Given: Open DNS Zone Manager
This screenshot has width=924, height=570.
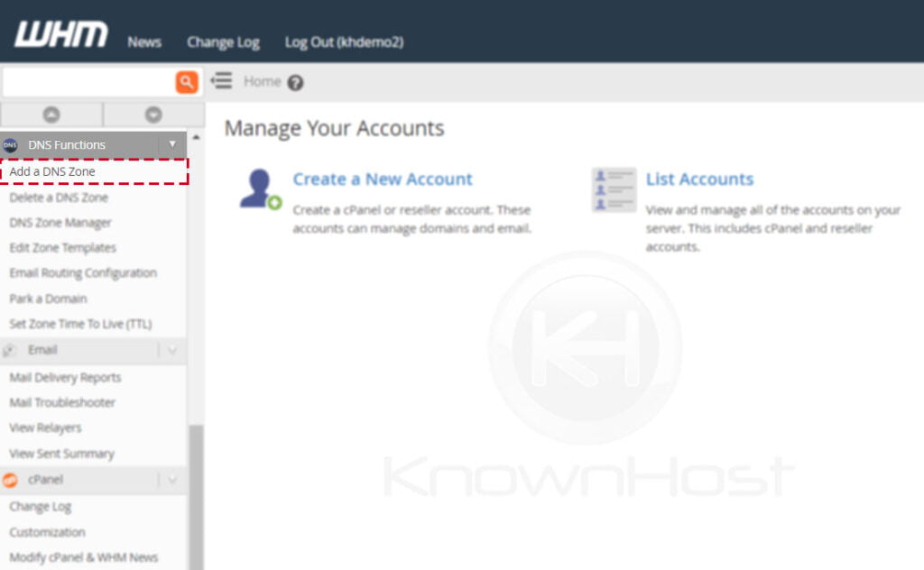Looking at the screenshot, I should point(60,223).
